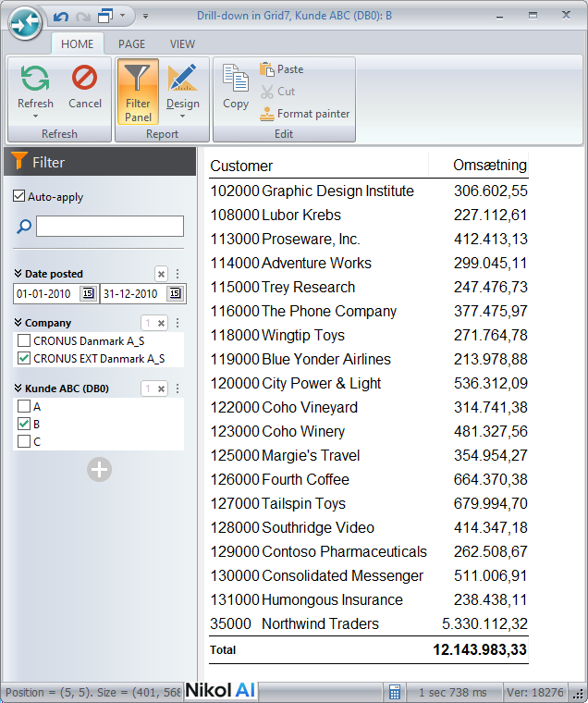The width and height of the screenshot is (588, 703).
Task: Switch to the HOME ribbon tab
Action: [x=77, y=44]
